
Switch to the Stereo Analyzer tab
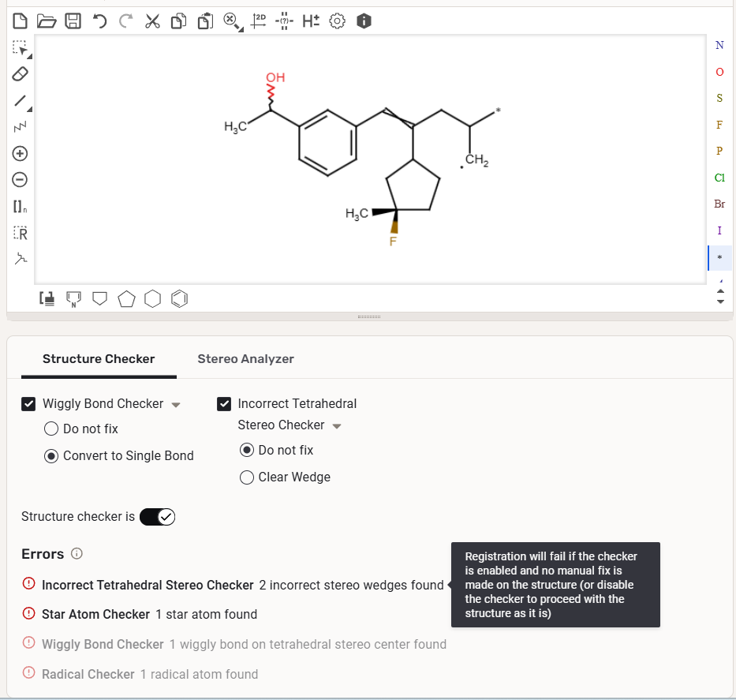point(245,359)
